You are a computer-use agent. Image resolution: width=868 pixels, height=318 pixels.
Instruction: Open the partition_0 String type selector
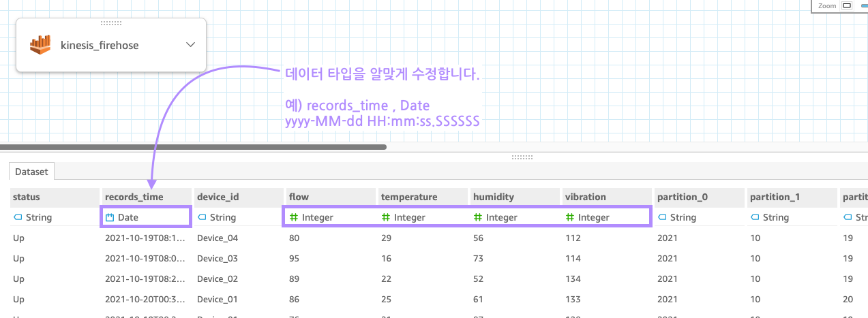700,217
